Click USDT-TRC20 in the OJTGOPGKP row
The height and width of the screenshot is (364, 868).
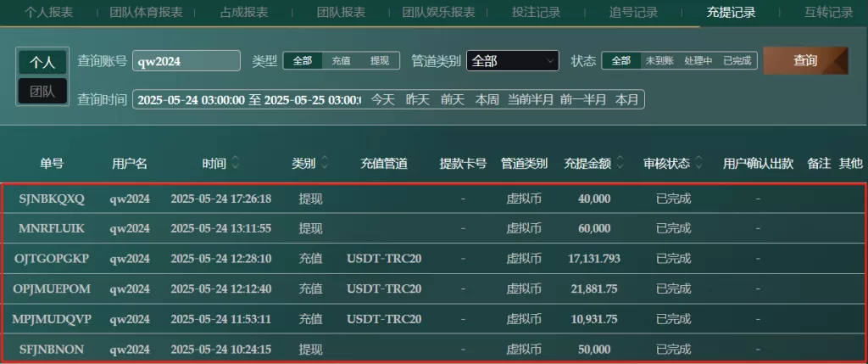click(x=384, y=259)
